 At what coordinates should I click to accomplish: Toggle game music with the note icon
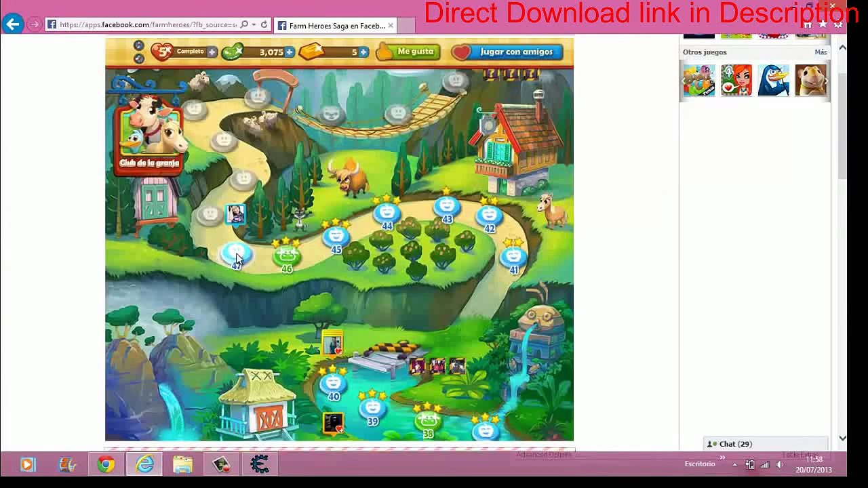tap(138, 45)
